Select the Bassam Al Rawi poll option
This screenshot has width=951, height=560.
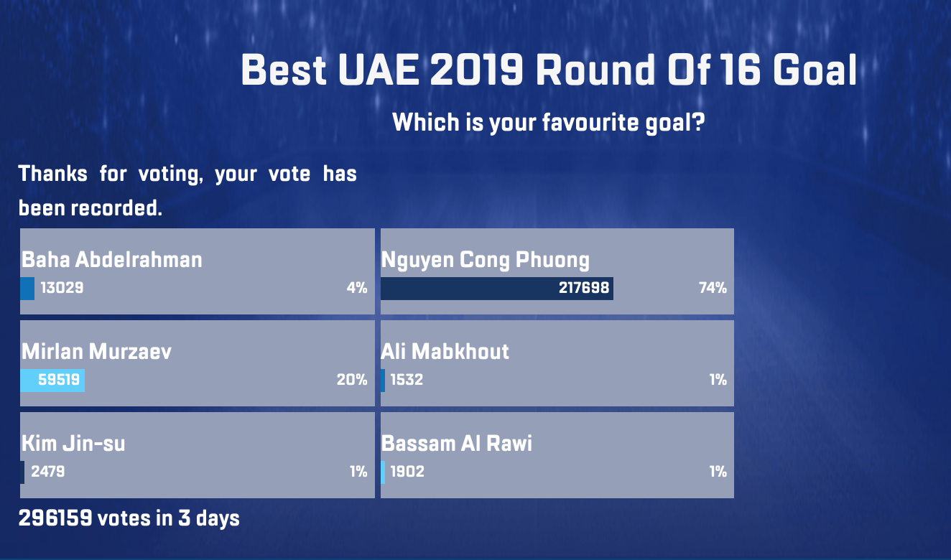[557, 455]
